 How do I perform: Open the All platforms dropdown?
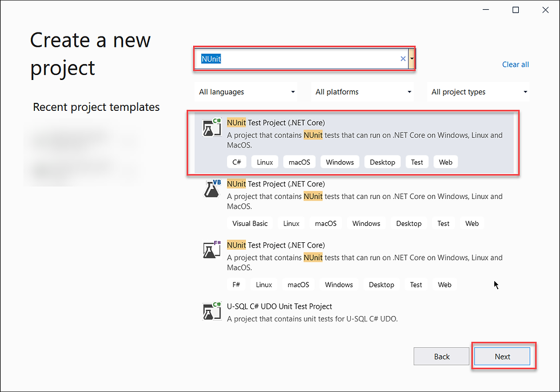362,92
